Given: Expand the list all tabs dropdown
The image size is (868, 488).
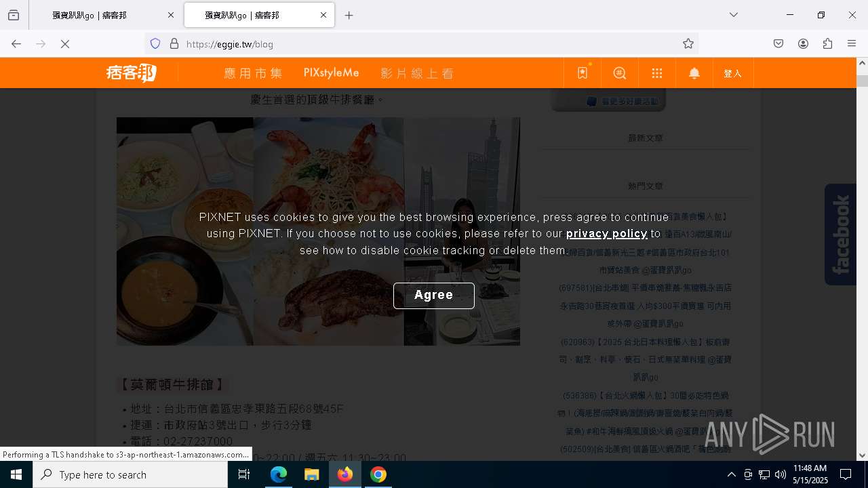Looking at the screenshot, I should (734, 15).
